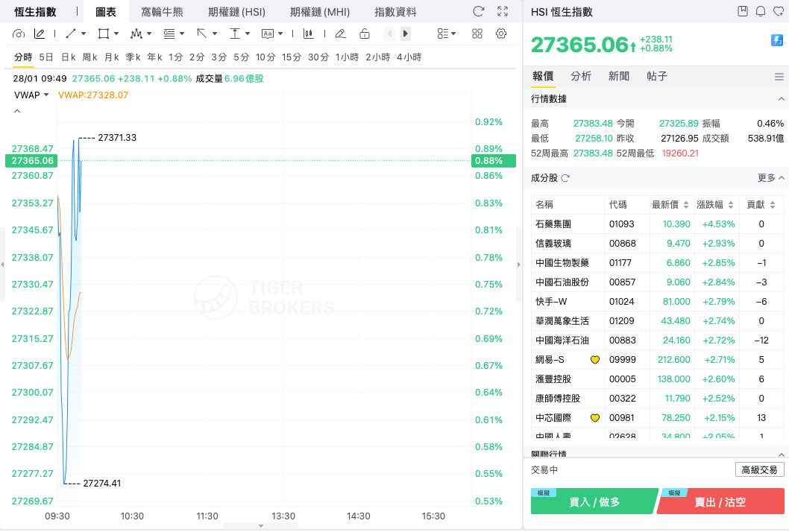Collapse 成分股 list via 更多

pyautogui.click(x=771, y=178)
